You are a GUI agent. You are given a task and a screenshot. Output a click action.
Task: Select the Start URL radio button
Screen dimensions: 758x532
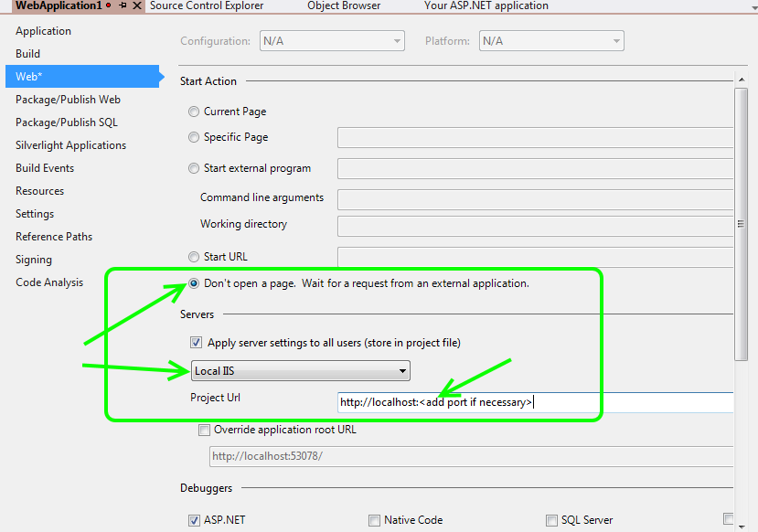[194, 257]
